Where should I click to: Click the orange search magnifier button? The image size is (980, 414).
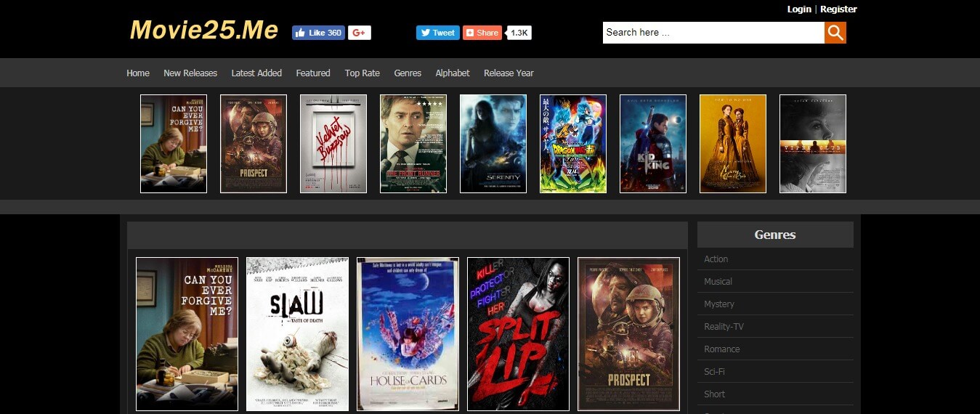835,33
